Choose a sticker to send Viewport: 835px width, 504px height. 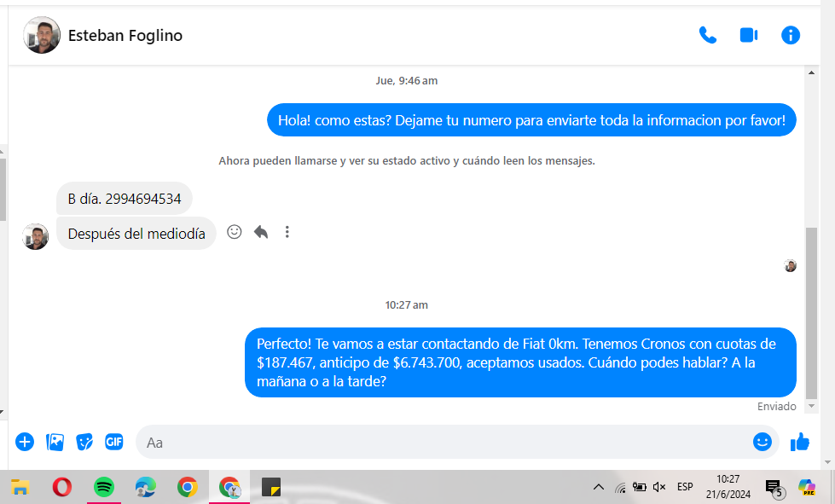[x=84, y=442]
